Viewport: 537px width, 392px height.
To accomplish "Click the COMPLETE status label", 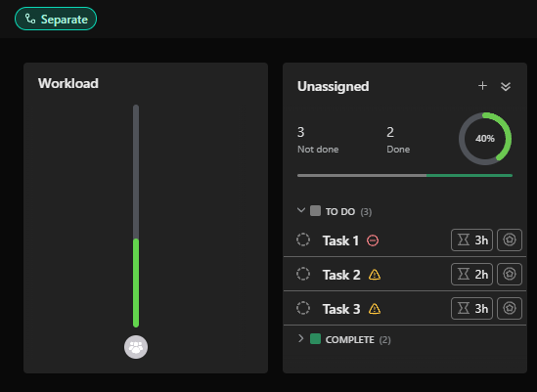I will (349, 340).
